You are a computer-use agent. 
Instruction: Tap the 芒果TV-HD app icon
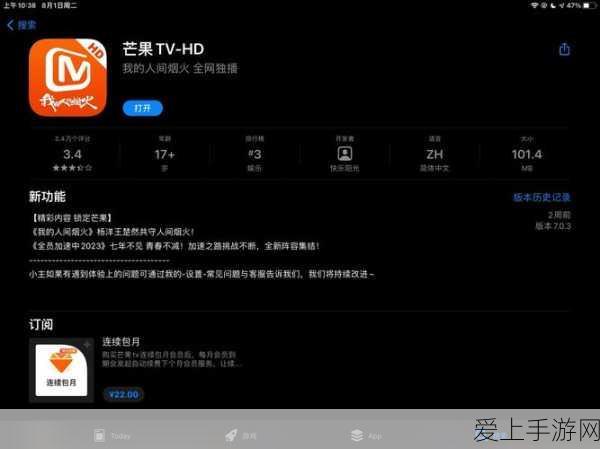coord(68,77)
